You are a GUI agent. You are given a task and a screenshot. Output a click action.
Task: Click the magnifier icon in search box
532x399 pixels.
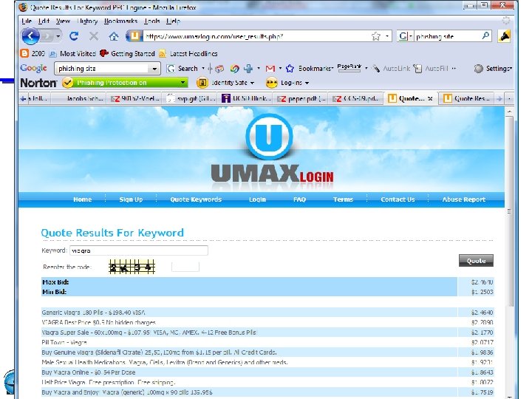coord(485,35)
